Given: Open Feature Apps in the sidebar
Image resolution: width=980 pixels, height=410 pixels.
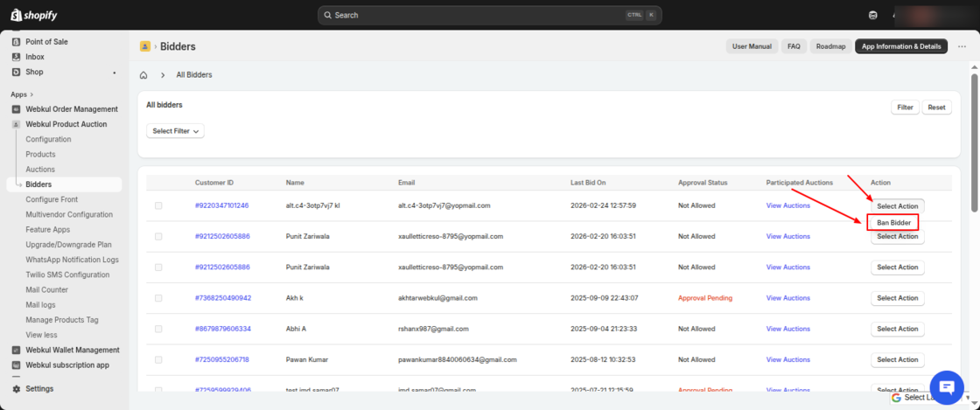Looking at the screenshot, I should point(48,230).
